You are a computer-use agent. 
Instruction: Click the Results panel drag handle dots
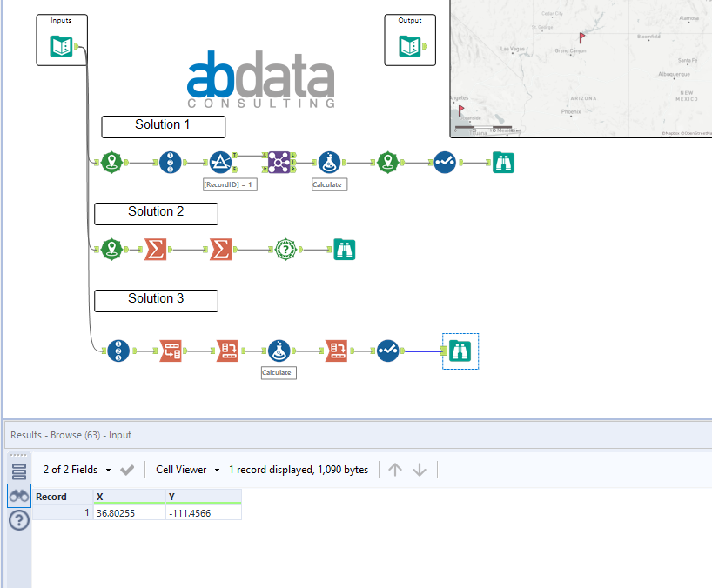[18, 455]
